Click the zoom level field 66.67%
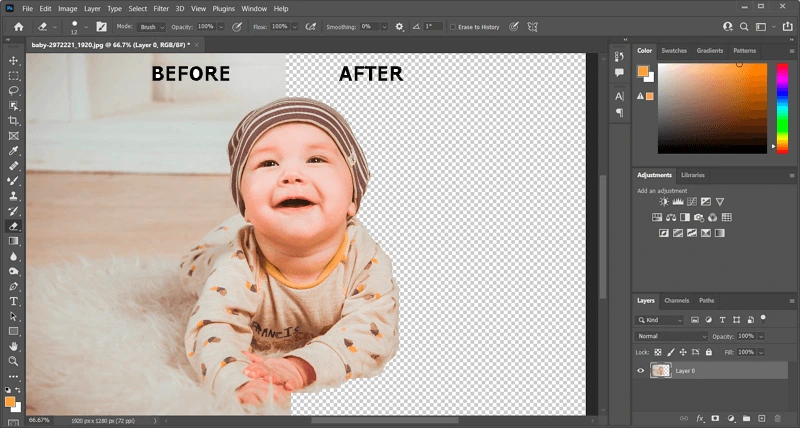This screenshot has height=428, width=800. pos(39,420)
